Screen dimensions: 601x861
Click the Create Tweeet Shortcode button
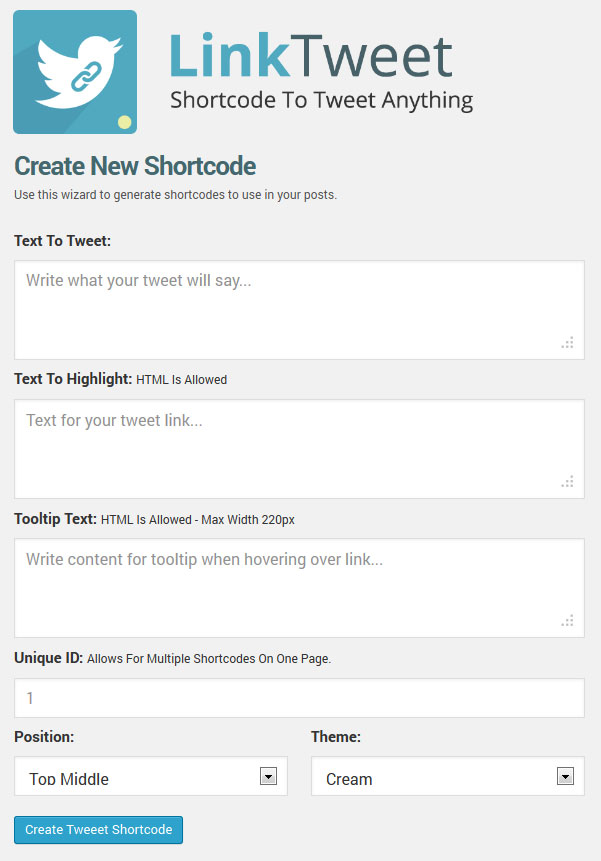coord(98,830)
